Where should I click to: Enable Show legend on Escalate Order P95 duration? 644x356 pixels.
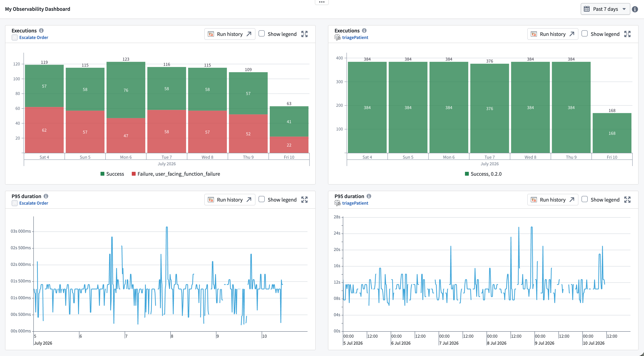pyautogui.click(x=261, y=199)
